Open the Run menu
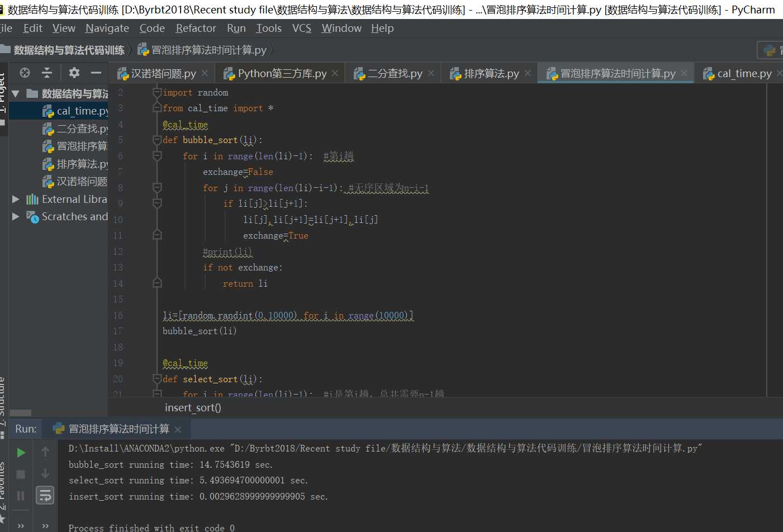Image resolution: width=783 pixels, height=532 pixels. pos(236,28)
